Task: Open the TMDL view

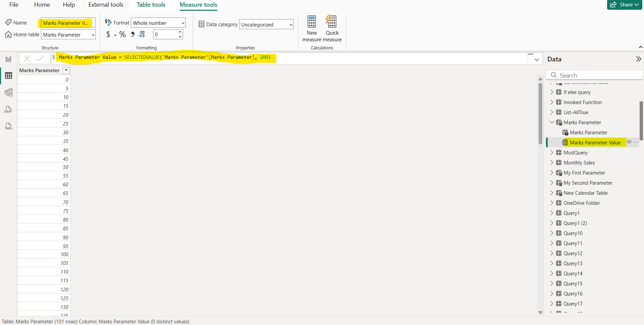Action: click(x=8, y=126)
